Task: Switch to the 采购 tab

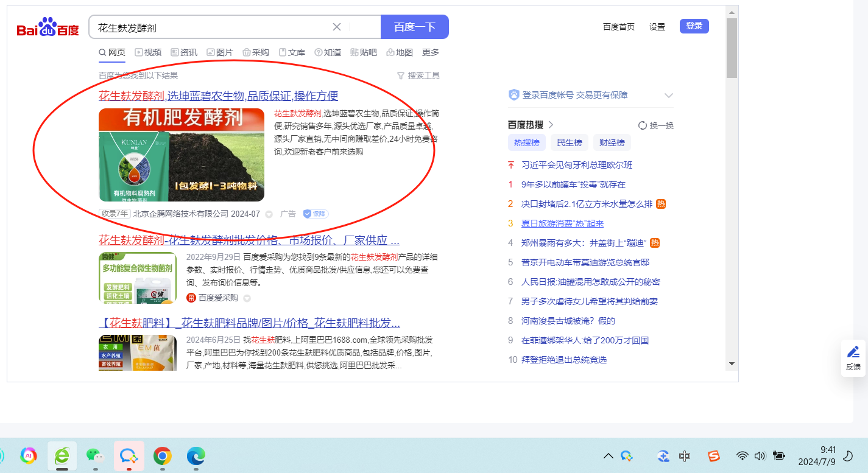Action: coord(256,52)
